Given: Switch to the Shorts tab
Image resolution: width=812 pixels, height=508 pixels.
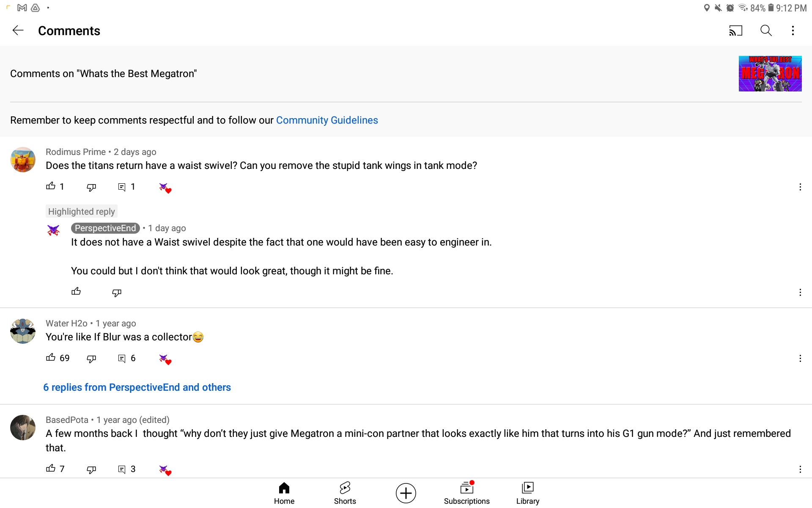Looking at the screenshot, I should 345,493.
